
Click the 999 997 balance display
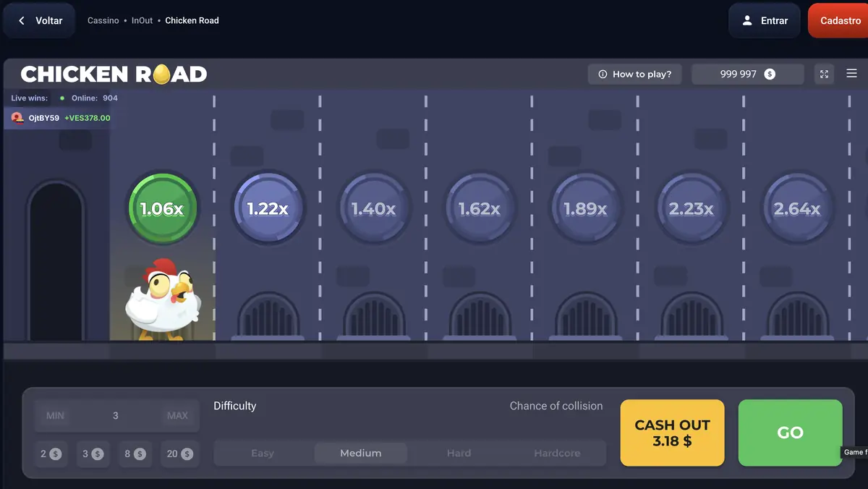(747, 74)
